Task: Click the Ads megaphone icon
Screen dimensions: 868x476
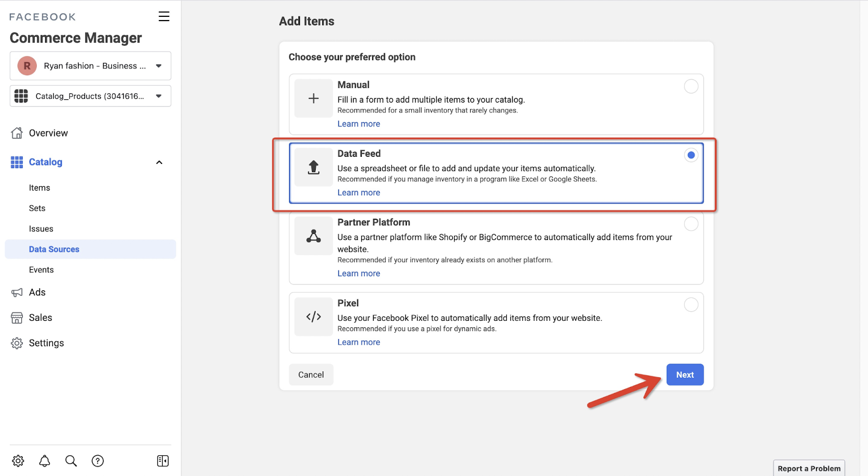Action: pyautogui.click(x=17, y=293)
